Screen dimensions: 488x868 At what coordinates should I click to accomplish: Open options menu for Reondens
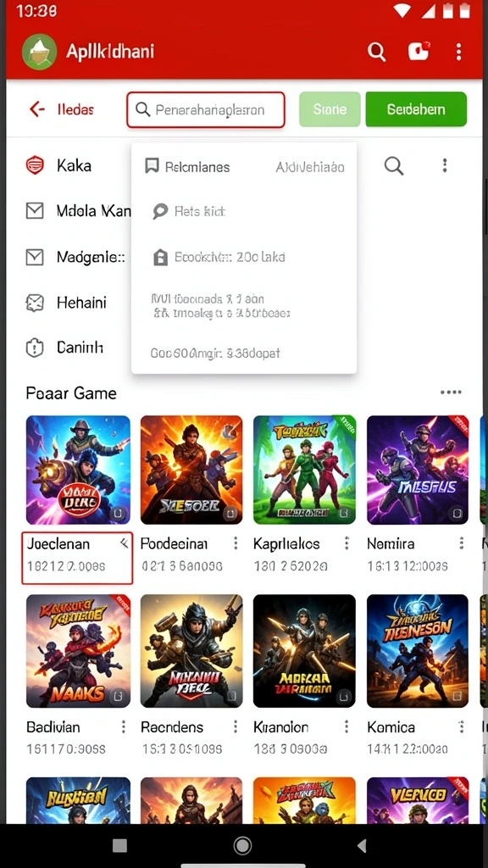(236, 726)
